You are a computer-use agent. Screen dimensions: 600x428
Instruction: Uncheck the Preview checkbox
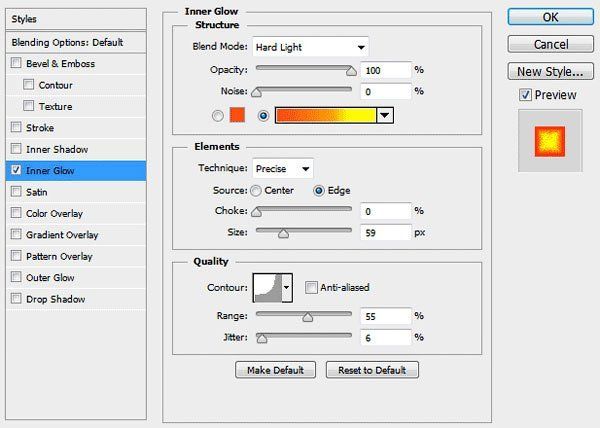[x=525, y=95]
